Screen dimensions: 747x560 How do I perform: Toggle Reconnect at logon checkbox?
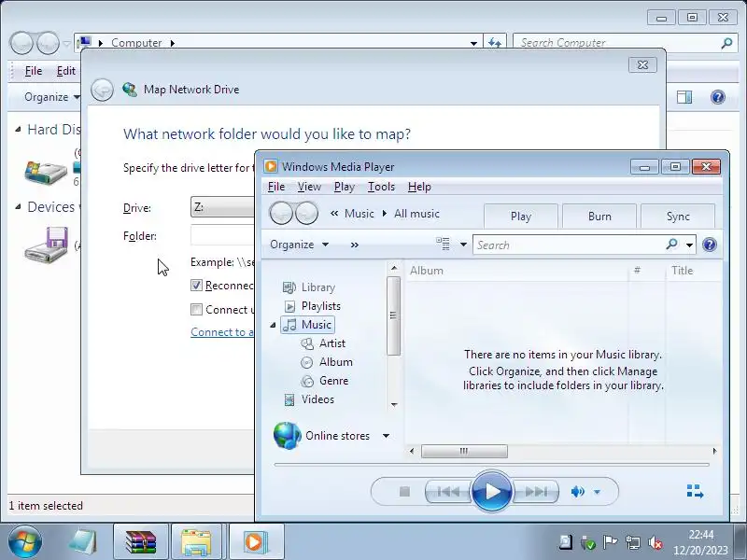196,286
